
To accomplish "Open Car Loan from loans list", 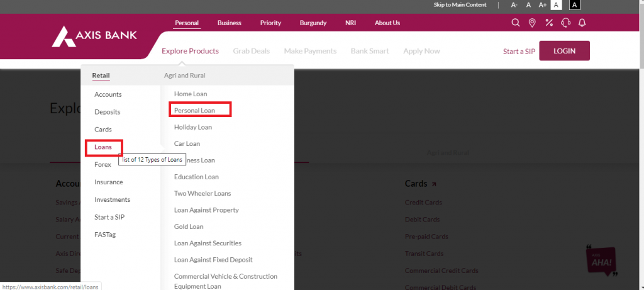I will [187, 144].
